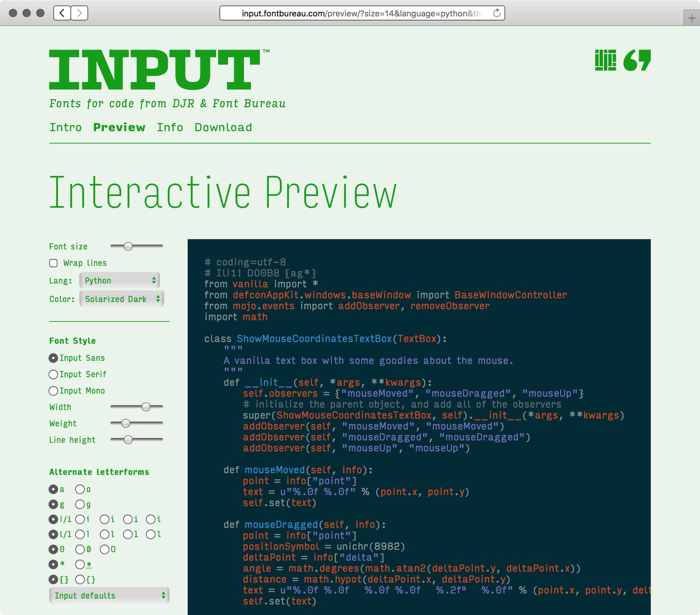Open the Download page
The width and height of the screenshot is (700, 615).
[x=223, y=127]
